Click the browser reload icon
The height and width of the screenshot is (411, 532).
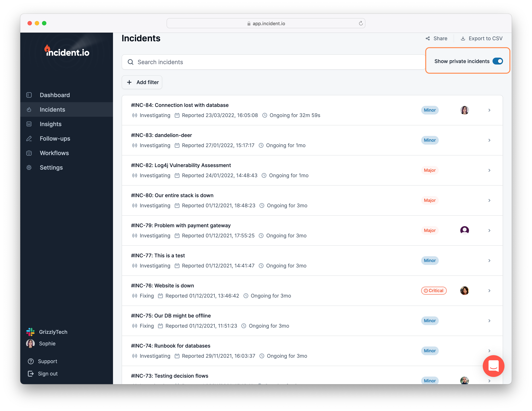(x=361, y=23)
